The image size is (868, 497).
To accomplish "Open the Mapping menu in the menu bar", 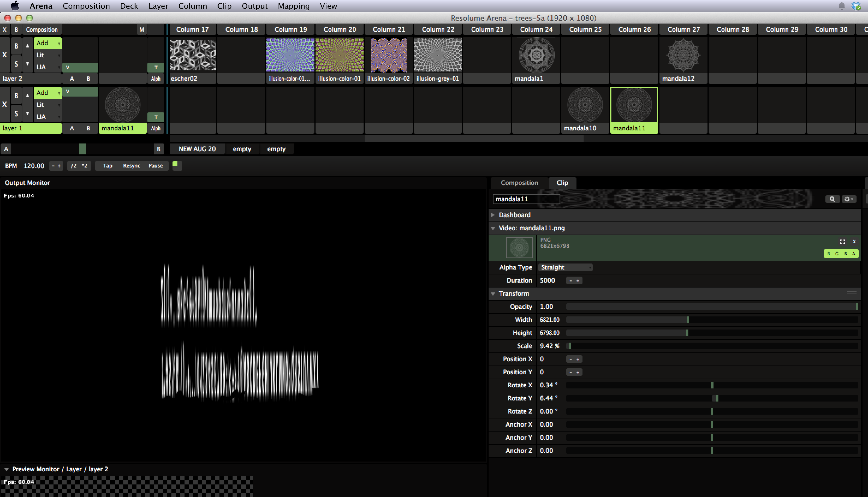I will click(293, 6).
